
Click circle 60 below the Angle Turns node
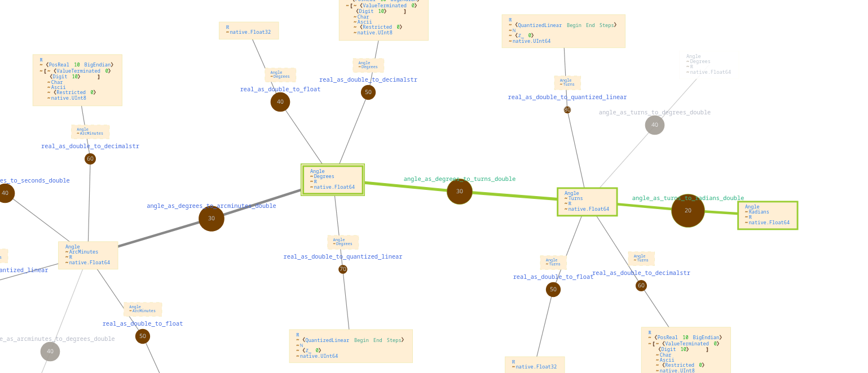641,286
